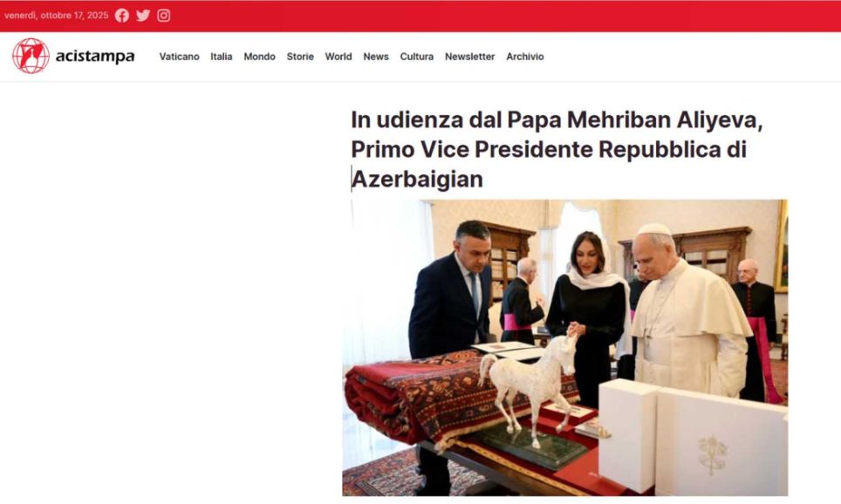The image size is (841, 504).
Task: Open the Vaticano menu item
Action: (x=179, y=57)
